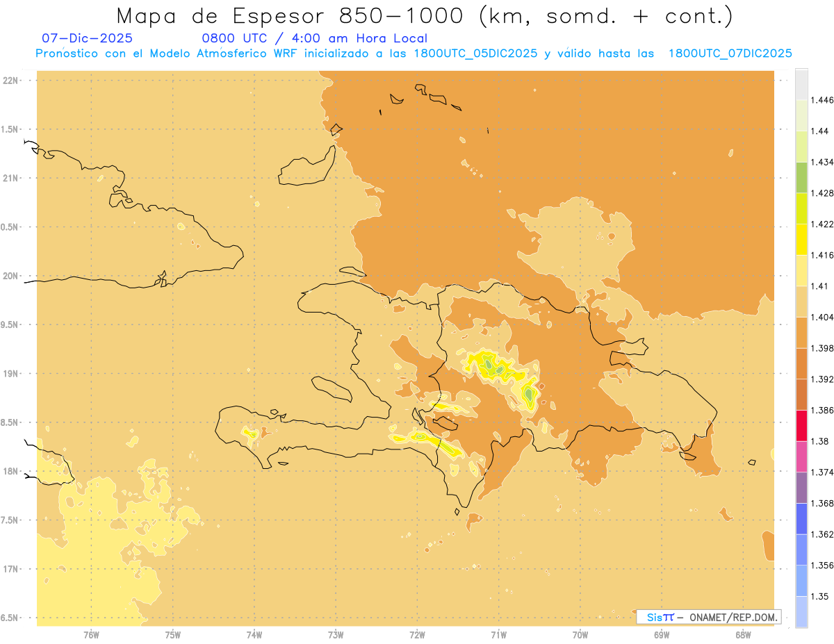834x644 pixels.
Task: Click the legend value '1.398'
Action: pyautogui.click(x=823, y=348)
